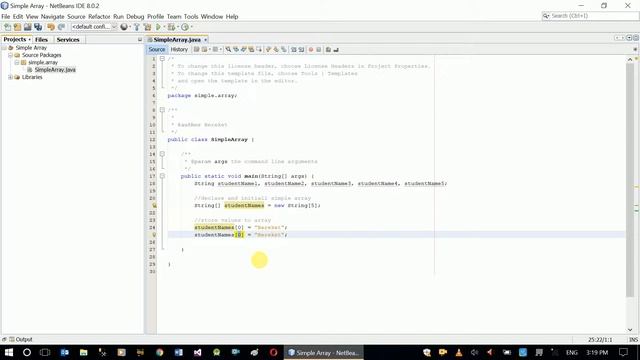640x360 pixels.
Task: Click the Task View taskbar icon
Action: click(45, 352)
